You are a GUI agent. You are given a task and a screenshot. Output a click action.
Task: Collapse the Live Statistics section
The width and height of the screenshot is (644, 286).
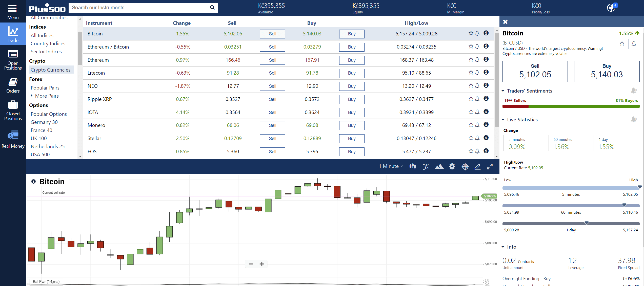point(503,120)
